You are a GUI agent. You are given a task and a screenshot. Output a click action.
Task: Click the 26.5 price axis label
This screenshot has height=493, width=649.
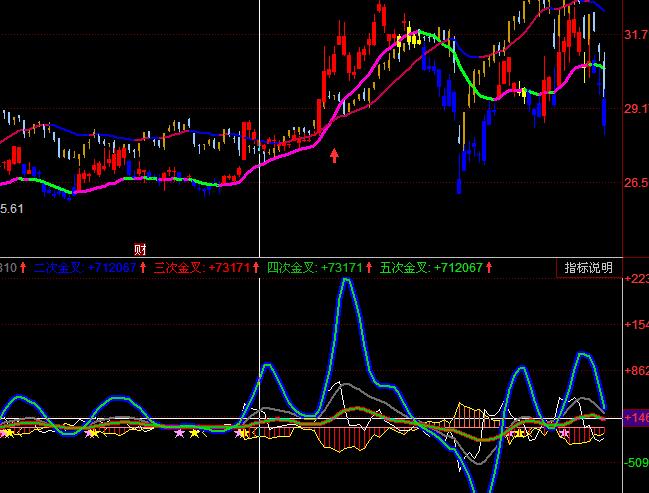[x=635, y=183]
